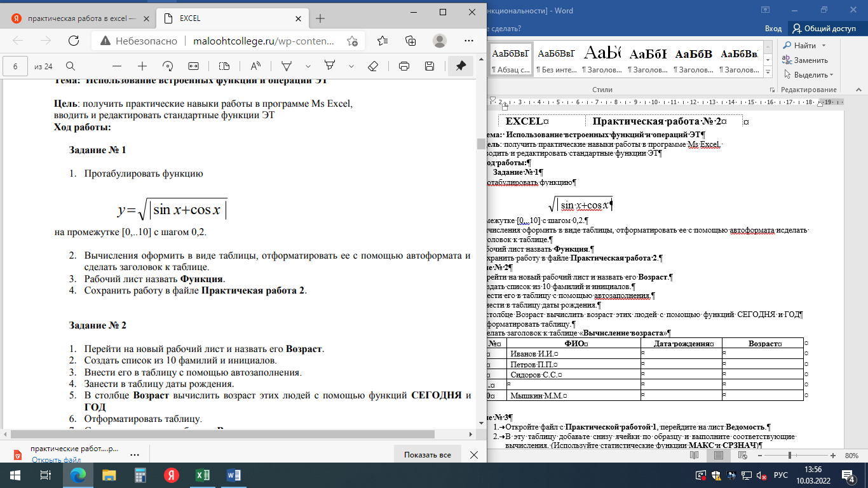
Task: Open the Highlight tool options dropdown arrow
Action: click(351, 66)
